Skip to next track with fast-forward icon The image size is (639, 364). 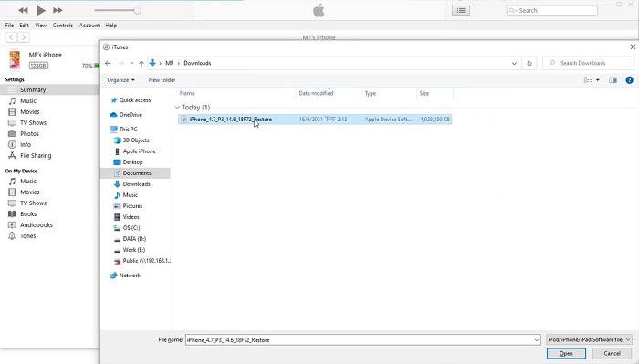[58, 10]
